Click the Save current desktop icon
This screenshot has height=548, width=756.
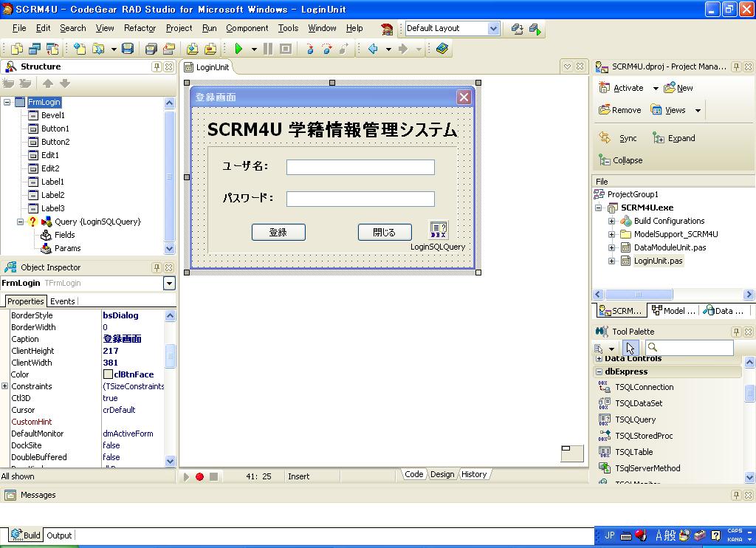517,29
